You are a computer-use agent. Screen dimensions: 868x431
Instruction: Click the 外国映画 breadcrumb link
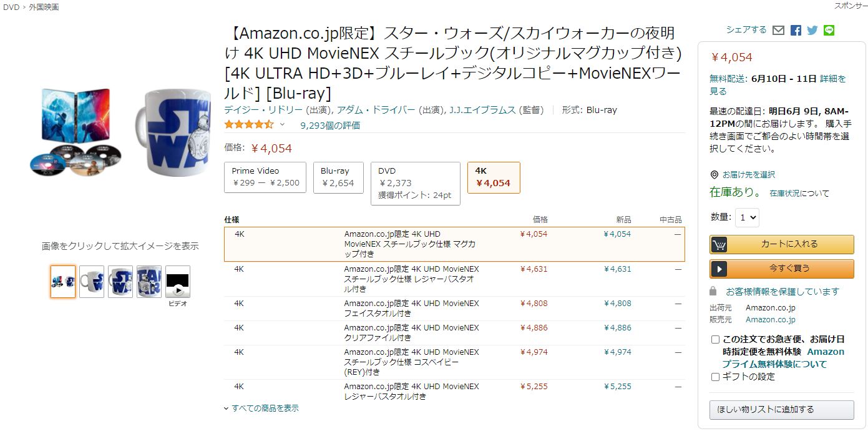tap(44, 6)
